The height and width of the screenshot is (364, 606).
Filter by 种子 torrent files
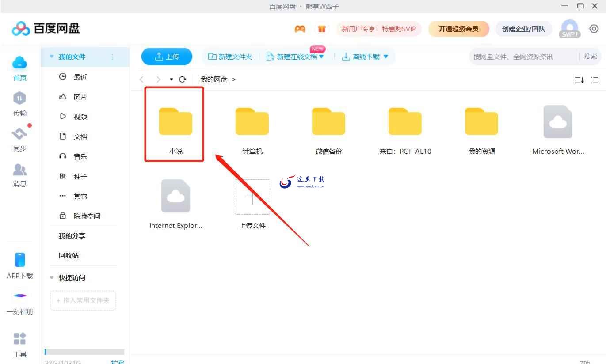coord(80,176)
